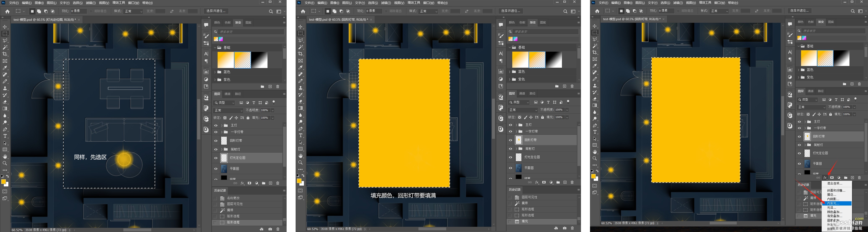This screenshot has width=868, height=232.
Task: Collapse the 基础 gradient folder in the left window
Action: (215, 47)
